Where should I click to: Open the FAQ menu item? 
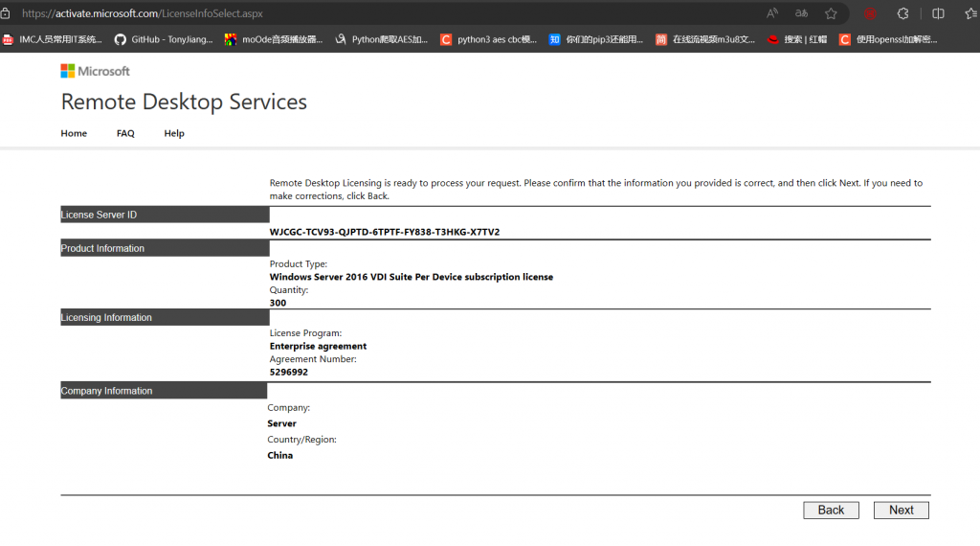click(125, 133)
